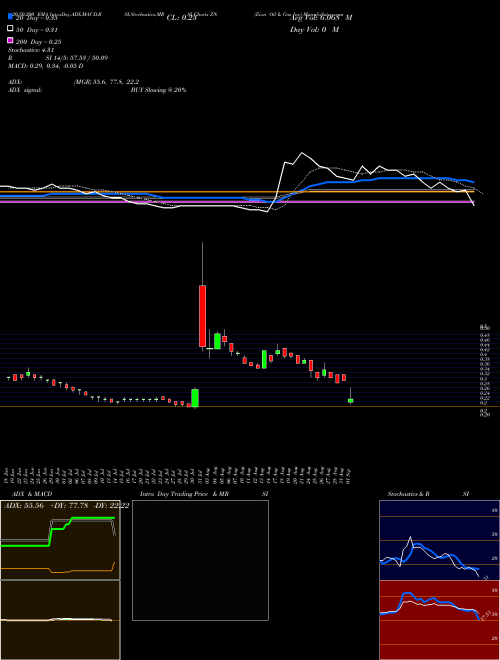Click the tallest red candlestick on price chart
The image size is (500, 660).
point(202,316)
